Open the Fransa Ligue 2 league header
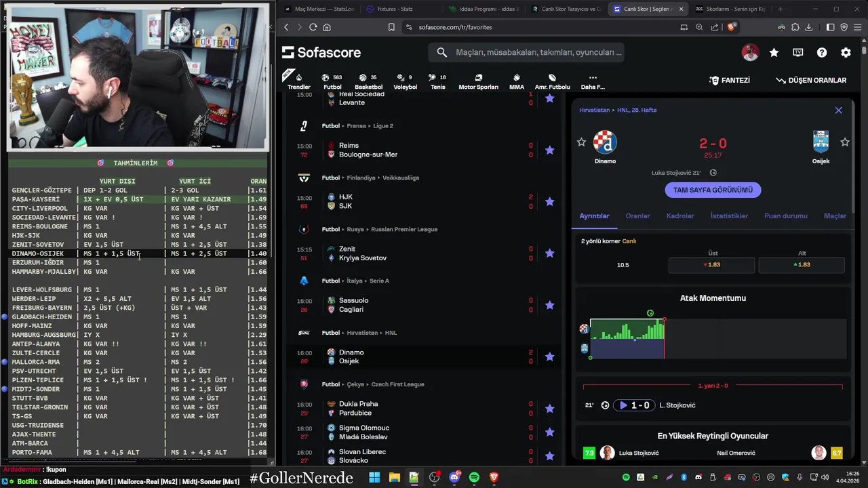This screenshot has width=868, height=488. coord(357,126)
